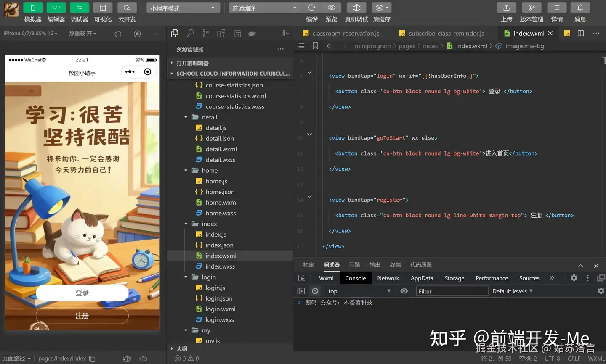Image resolution: width=606 pixels, height=364 pixels.
Task: Toggle the console live expression eye
Action: (x=404, y=291)
